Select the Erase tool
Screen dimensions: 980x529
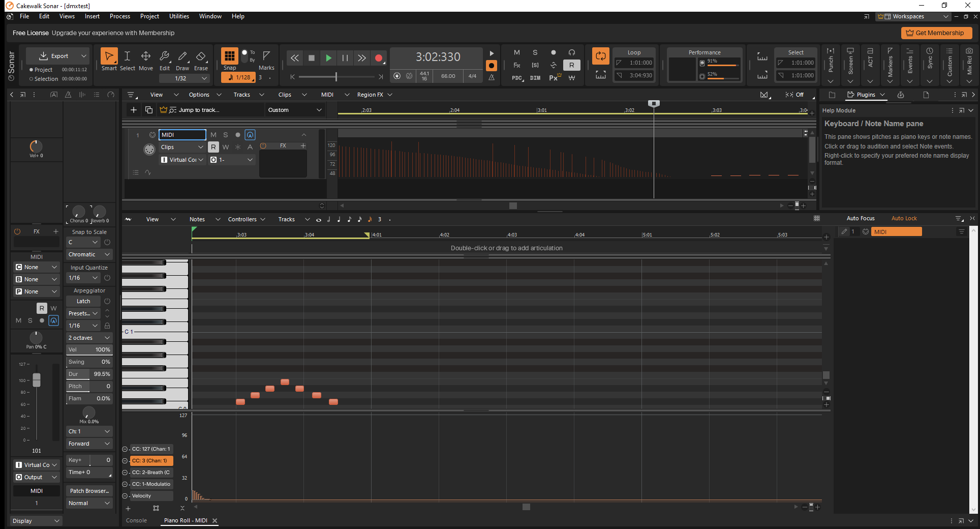click(201, 56)
